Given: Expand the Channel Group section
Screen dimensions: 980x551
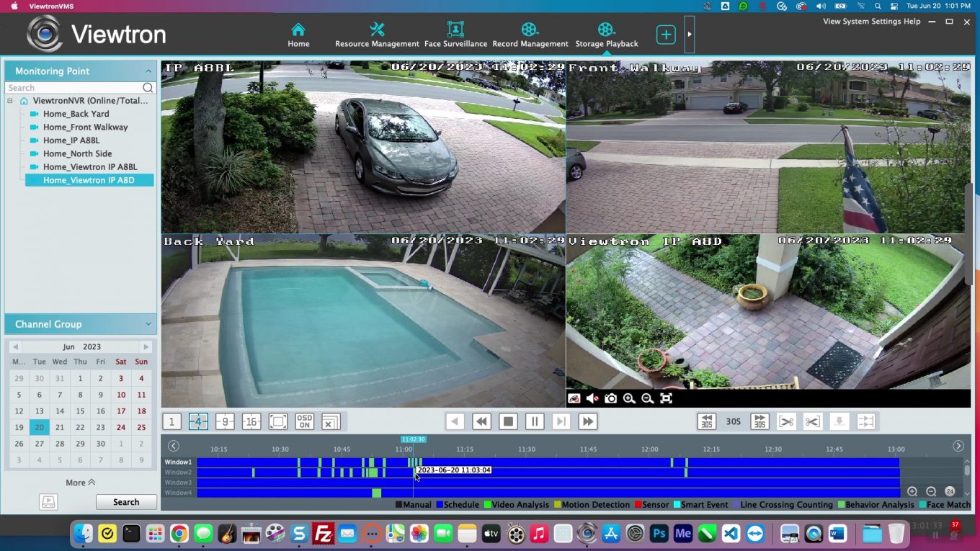Looking at the screenshot, I should [x=148, y=324].
